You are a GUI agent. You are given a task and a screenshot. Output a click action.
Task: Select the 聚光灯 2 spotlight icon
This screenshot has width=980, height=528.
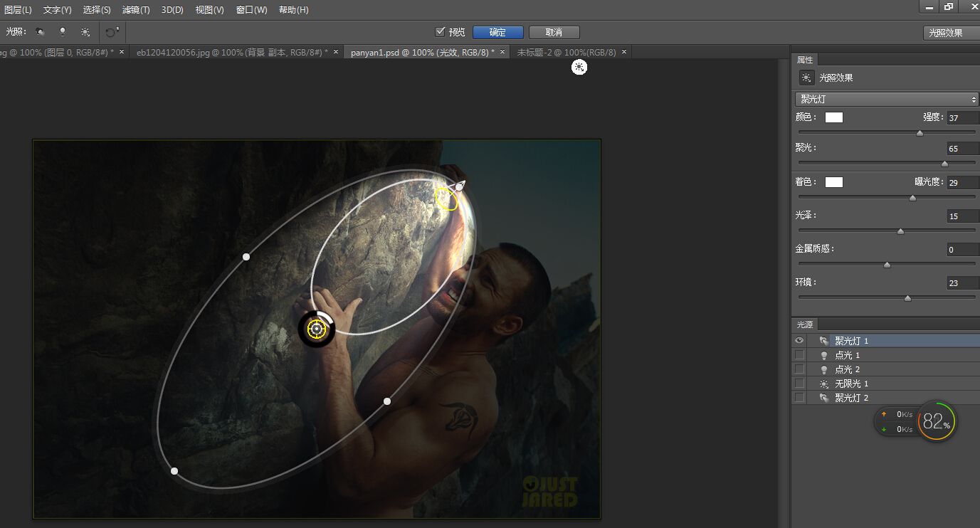[x=823, y=398]
